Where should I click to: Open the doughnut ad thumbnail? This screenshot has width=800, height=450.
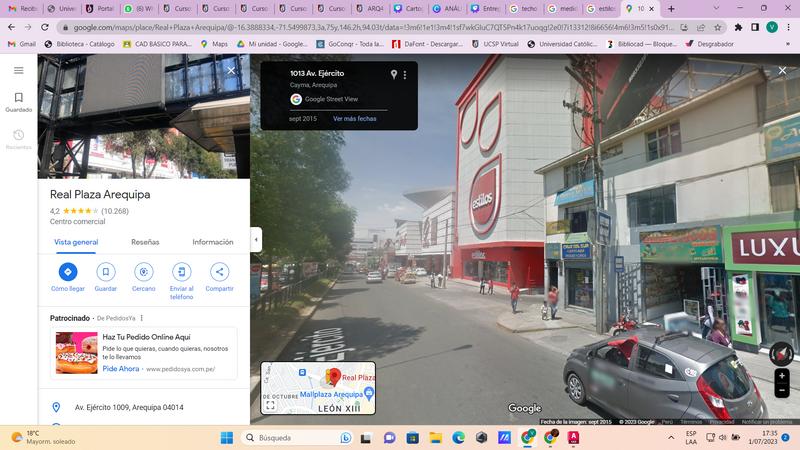(x=77, y=353)
